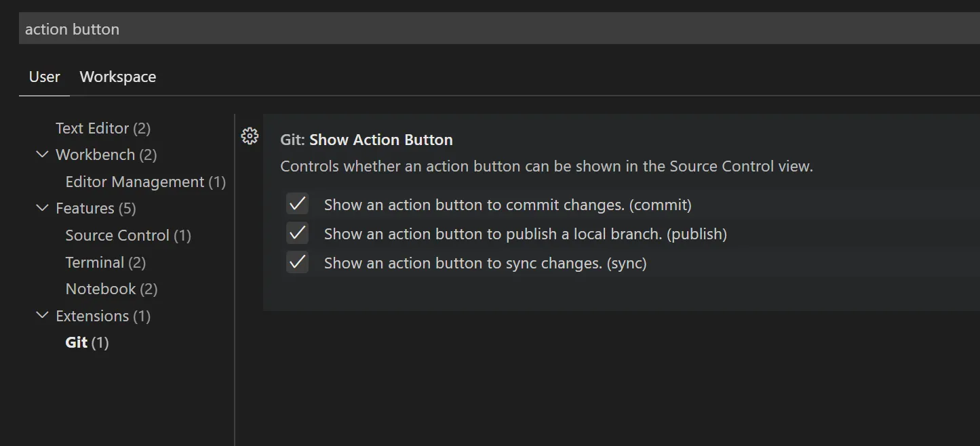Collapse the Features tree section

coord(43,208)
